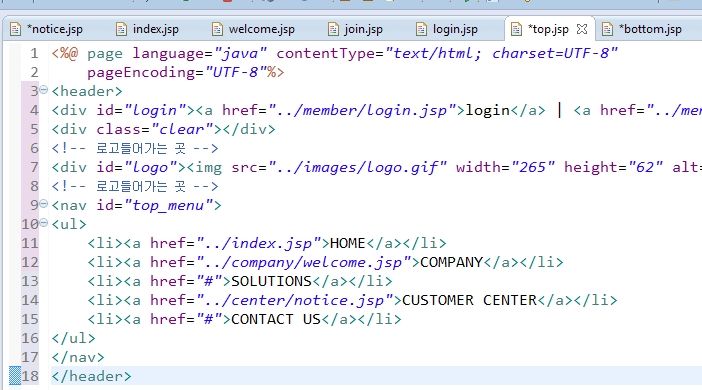702x390 pixels.
Task: Click the "../images/logo.gif" src value
Action: [362, 167]
